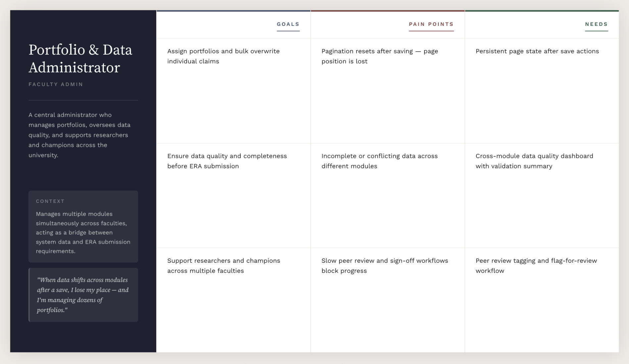The width and height of the screenshot is (629, 364).
Task: Click the PAIN POINTS column header
Action: pyautogui.click(x=431, y=24)
